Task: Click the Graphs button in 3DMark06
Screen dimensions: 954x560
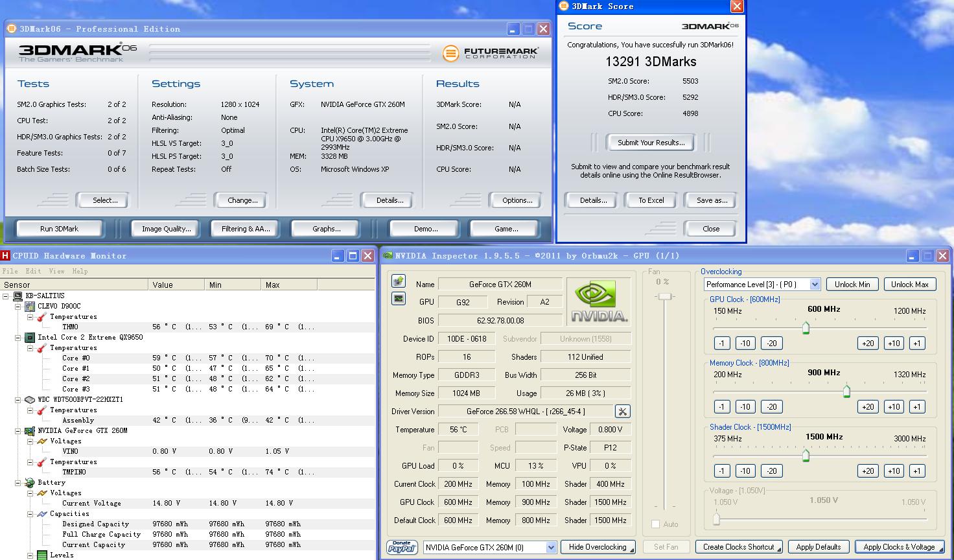Action: point(326,228)
